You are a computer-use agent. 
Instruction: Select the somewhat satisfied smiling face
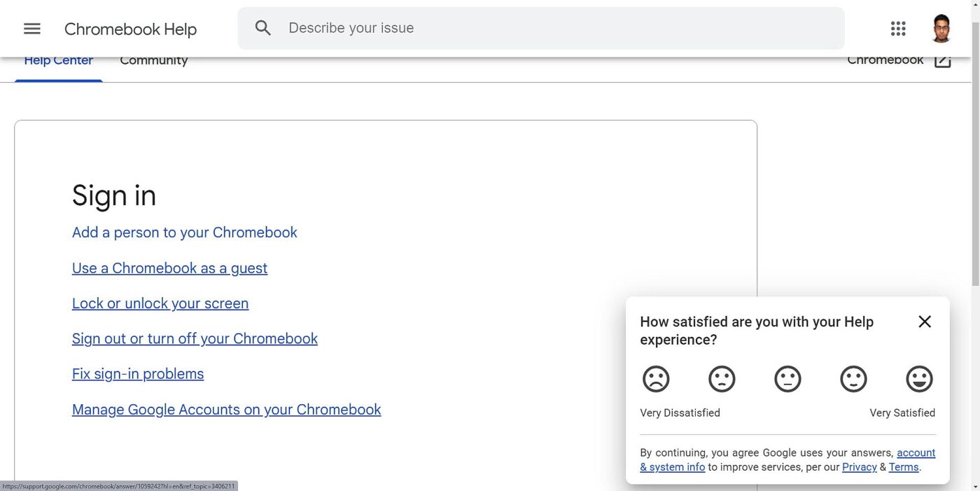(853, 379)
